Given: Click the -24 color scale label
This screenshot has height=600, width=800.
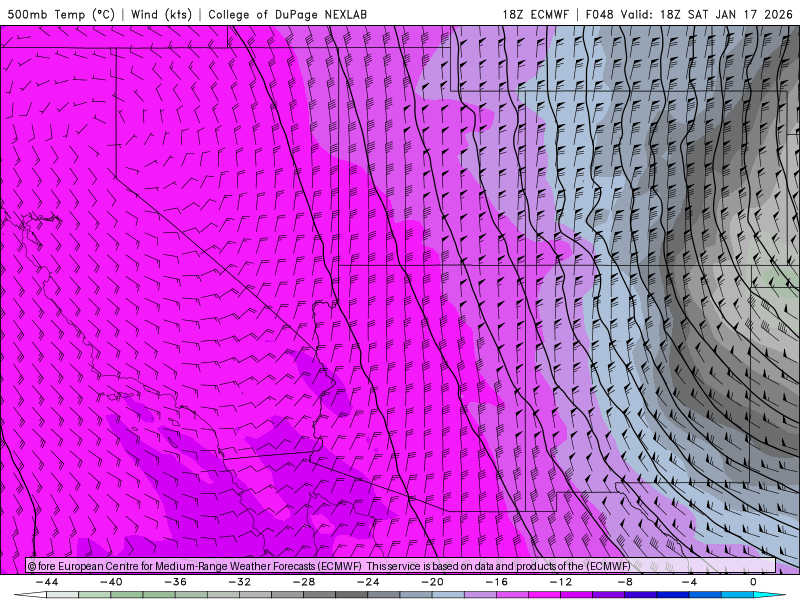Looking at the screenshot, I should (x=368, y=582).
